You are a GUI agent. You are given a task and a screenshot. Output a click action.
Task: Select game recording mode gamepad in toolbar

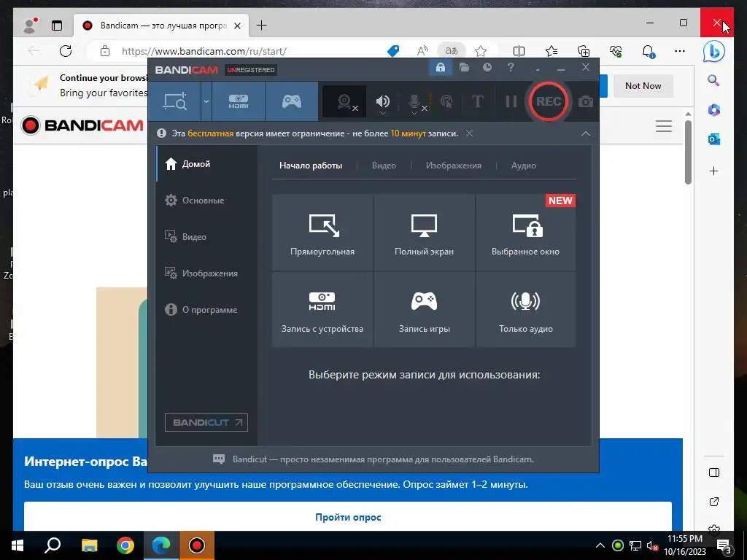292,101
